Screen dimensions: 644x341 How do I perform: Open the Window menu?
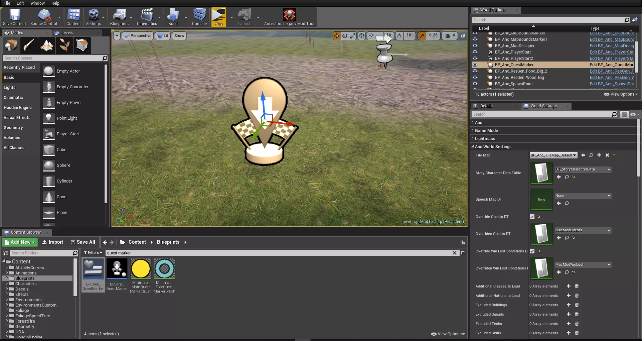pos(37,3)
